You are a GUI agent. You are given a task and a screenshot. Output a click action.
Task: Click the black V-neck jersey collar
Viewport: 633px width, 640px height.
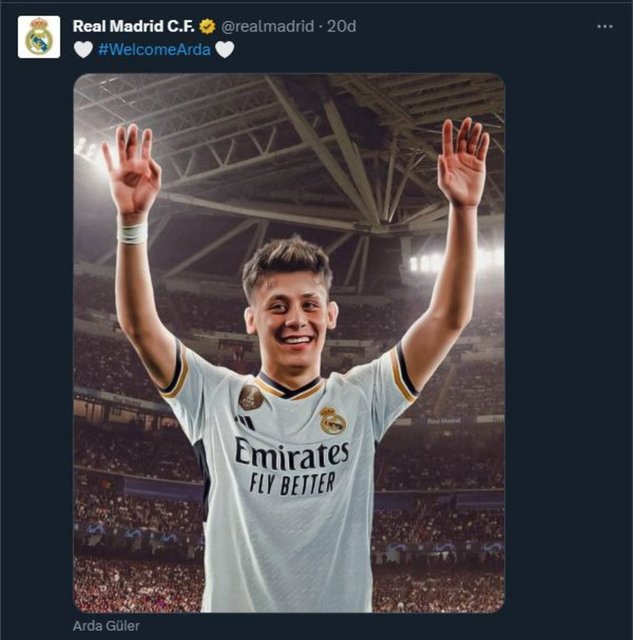(x=288, y=387)
